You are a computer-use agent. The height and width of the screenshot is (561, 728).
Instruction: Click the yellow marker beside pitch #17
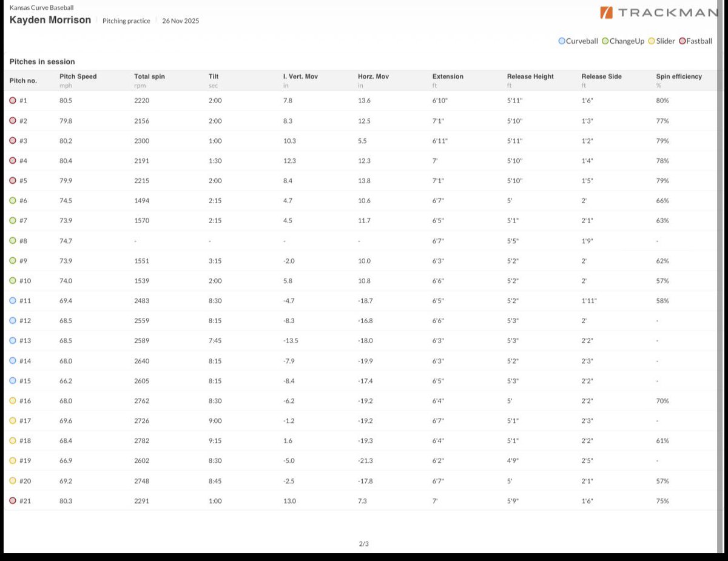(x=13, y=421)
